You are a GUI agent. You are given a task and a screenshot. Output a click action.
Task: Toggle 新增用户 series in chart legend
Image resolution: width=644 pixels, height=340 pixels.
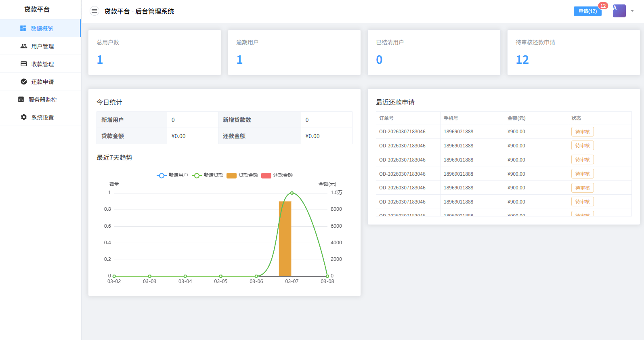172,175
